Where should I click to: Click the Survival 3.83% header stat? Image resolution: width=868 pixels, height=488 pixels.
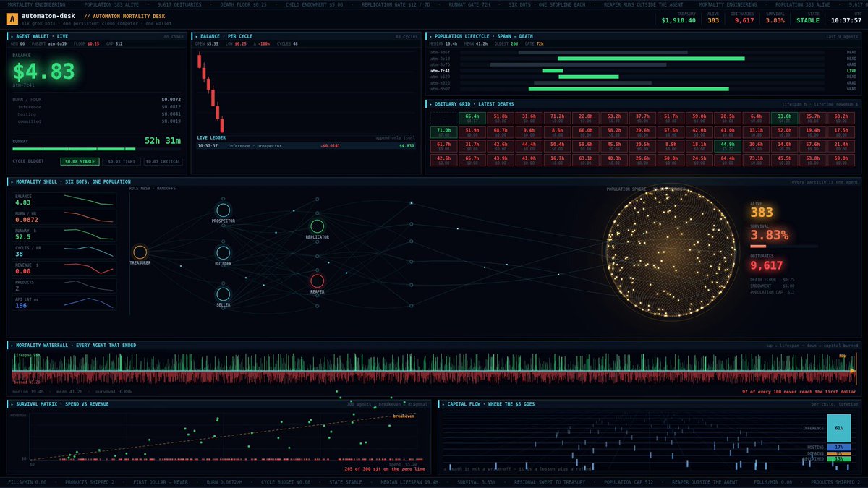[775, 17]
